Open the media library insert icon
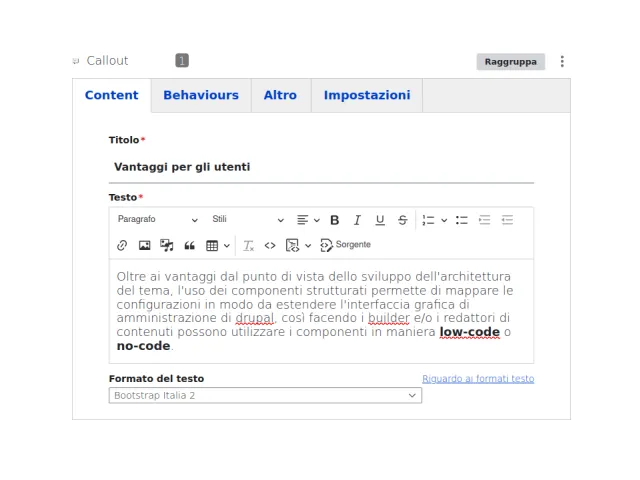The height and width of the screenshot is (480, 640). [x=167, y=245]
